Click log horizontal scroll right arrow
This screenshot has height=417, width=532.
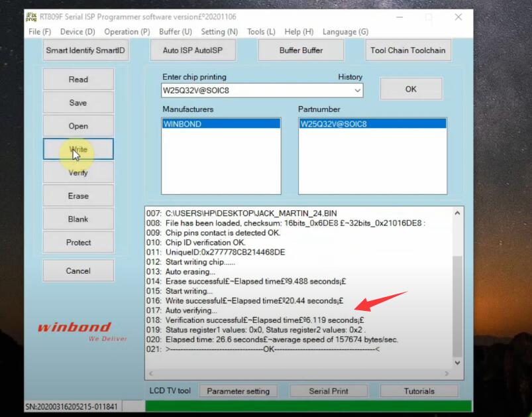pyautogui.click(x=447, y=373)
